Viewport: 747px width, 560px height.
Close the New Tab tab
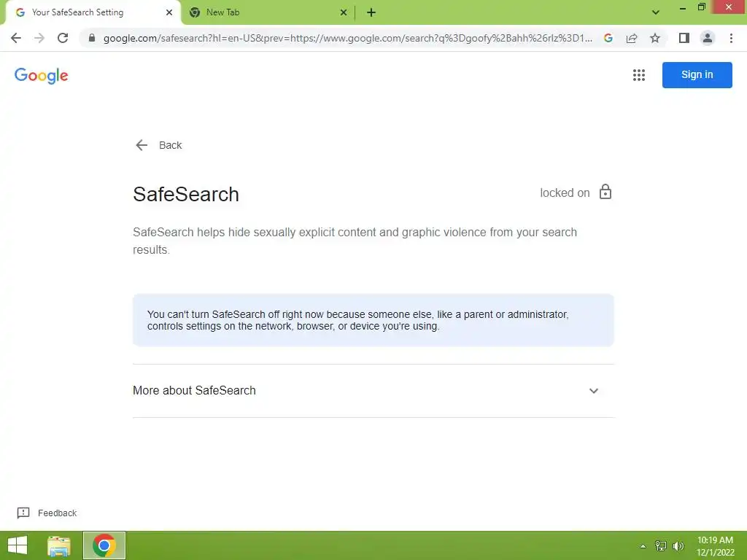[x=344, y=12]
